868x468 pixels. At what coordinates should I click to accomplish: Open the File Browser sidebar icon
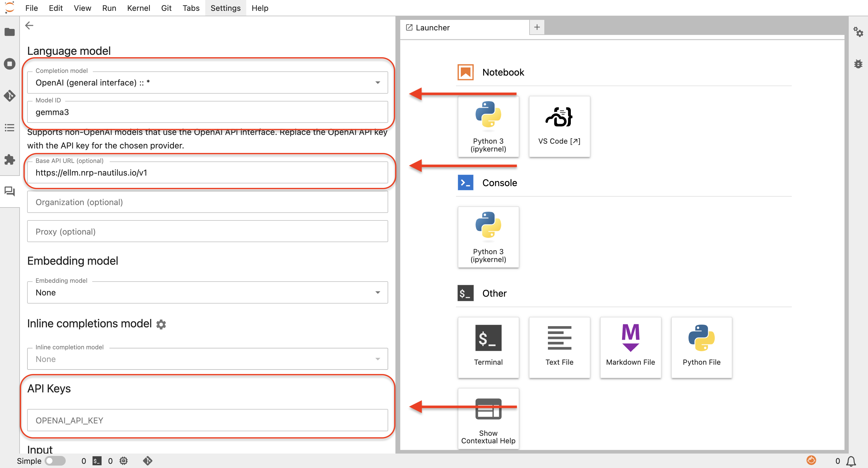coord(9,32)
